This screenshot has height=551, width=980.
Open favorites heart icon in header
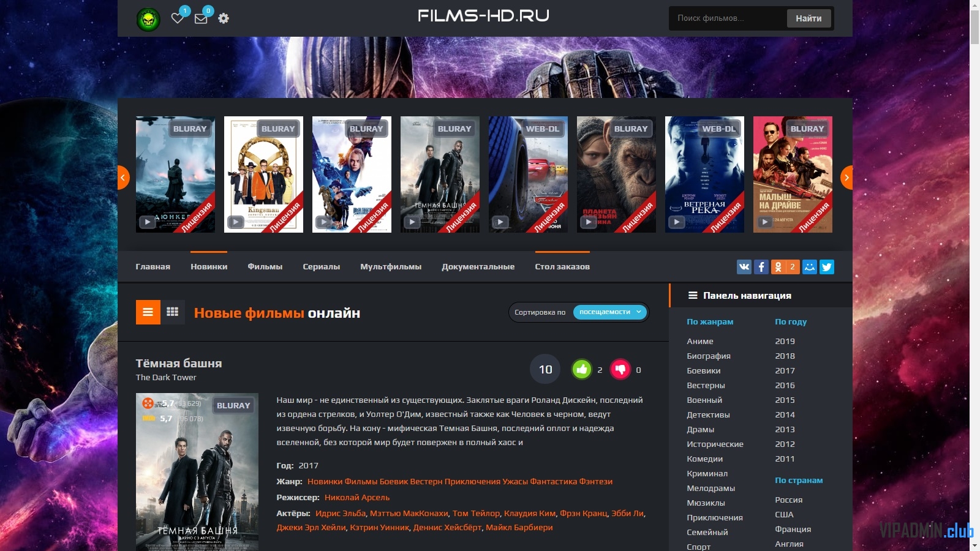(x=178, y=18)
